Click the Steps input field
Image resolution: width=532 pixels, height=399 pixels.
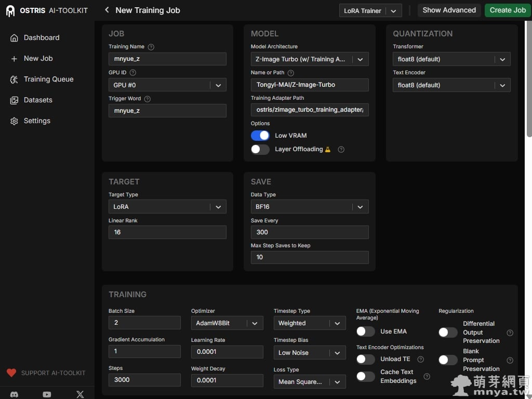tap(144, 380)
